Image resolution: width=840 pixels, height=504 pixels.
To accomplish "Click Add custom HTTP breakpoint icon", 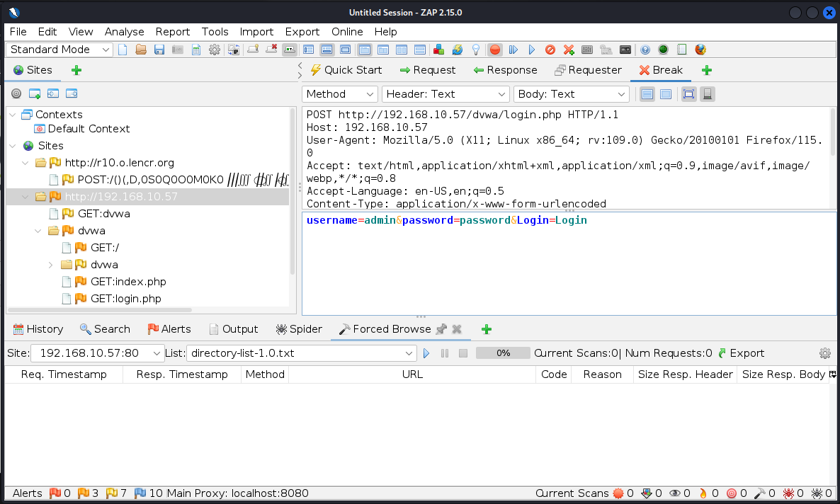I will [x=569, y=50].
